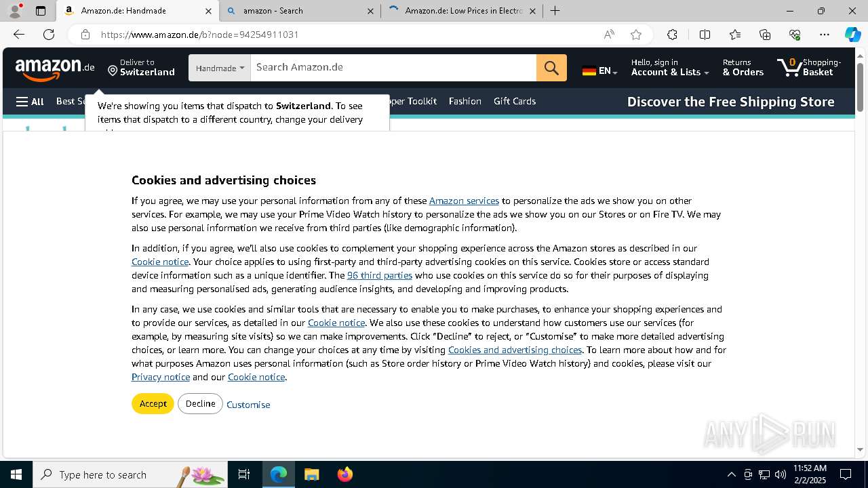Show hidden system tray icons
868x488 pixels.
731,474
